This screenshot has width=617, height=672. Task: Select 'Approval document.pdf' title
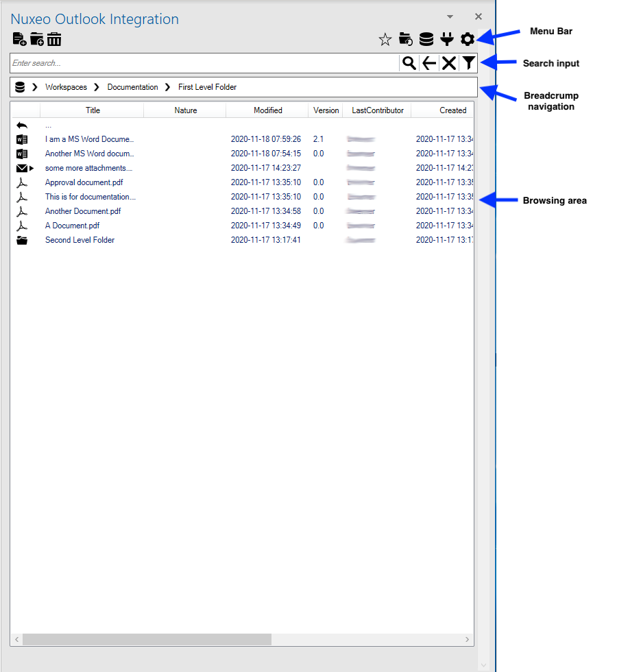click(84, 182)
